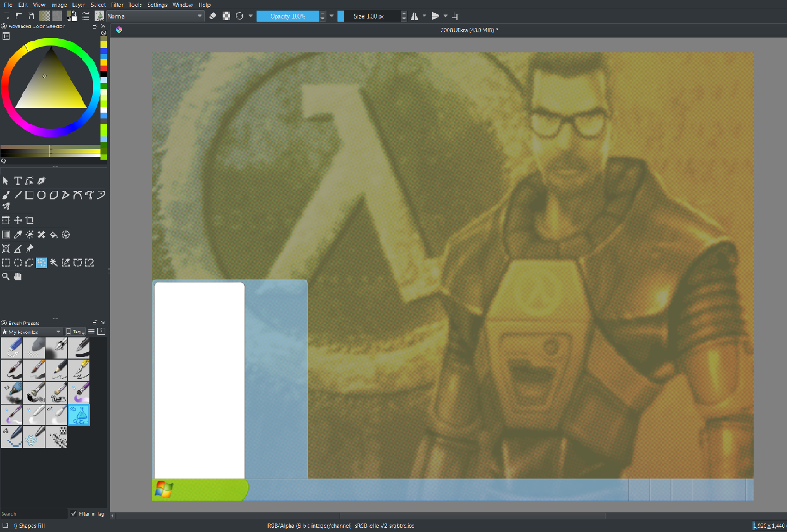The image size is (787, 532).
Task: Open brush presets storage resources button
Action: coord(102,332)
